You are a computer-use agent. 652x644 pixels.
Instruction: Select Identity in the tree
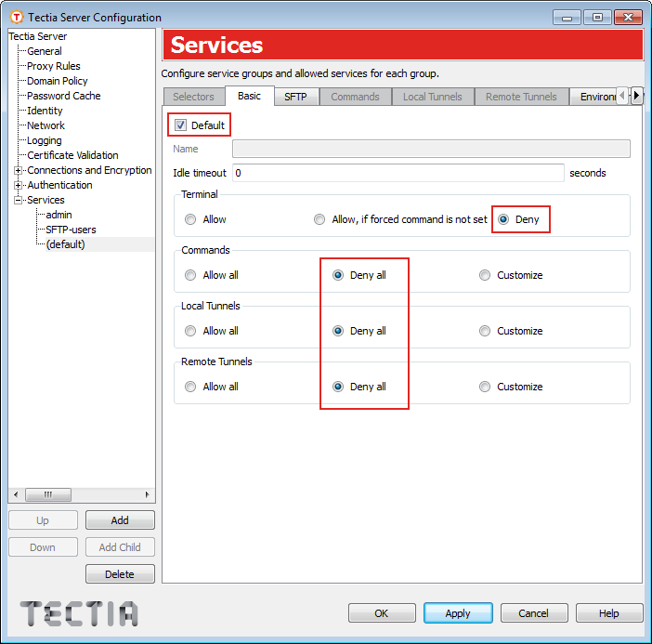45,111
